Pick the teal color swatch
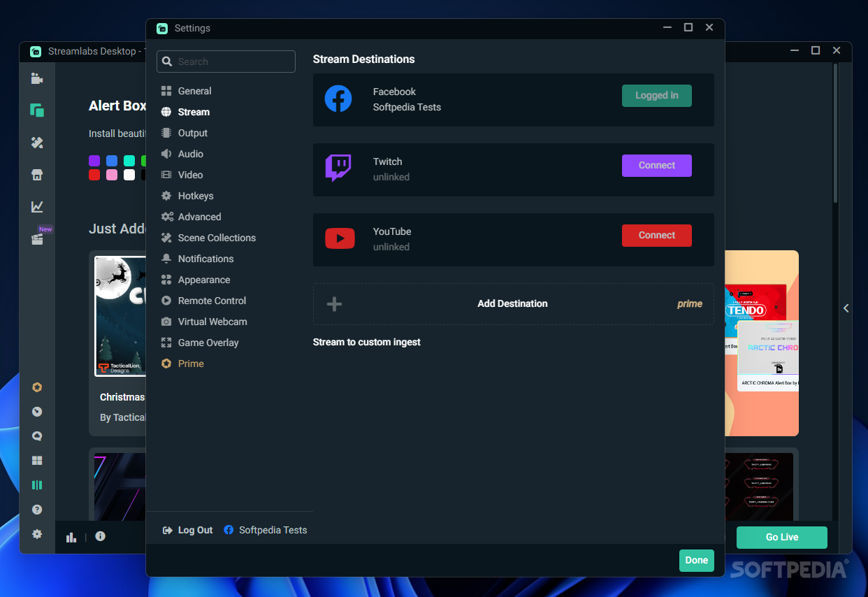 (129, 161)
